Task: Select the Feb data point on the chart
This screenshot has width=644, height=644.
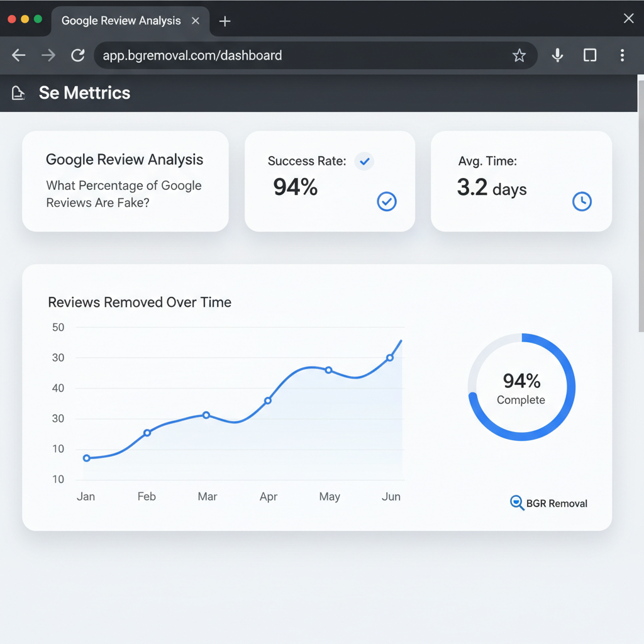Action: coord(147,433)
